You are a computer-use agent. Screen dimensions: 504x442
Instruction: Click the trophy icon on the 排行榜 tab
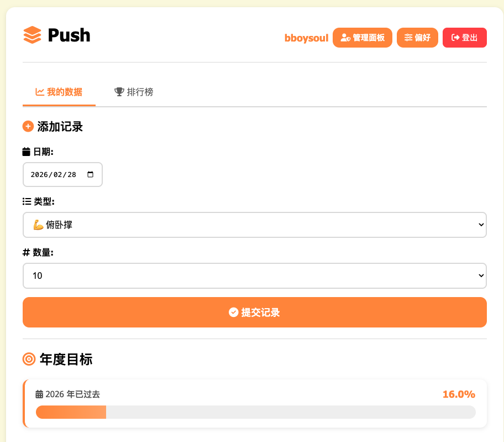pyautogui.click(x=119, y=92)
